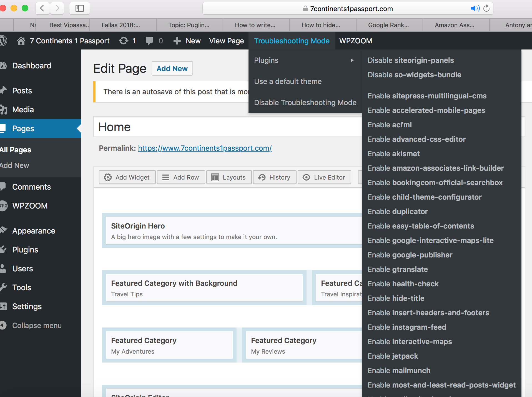Choose Enable hide-title
Screen dimensions: 532x397
(396, 298)
